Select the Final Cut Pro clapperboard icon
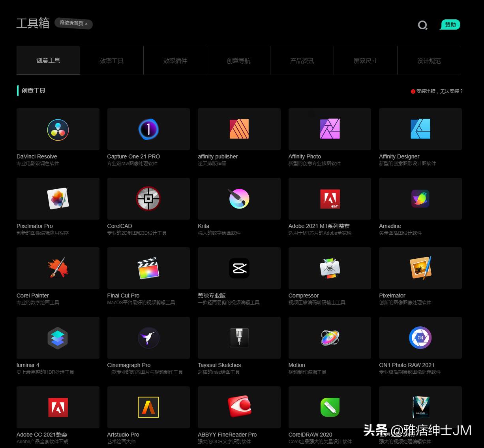Screen dimensions: 484x448 [148, 268]
